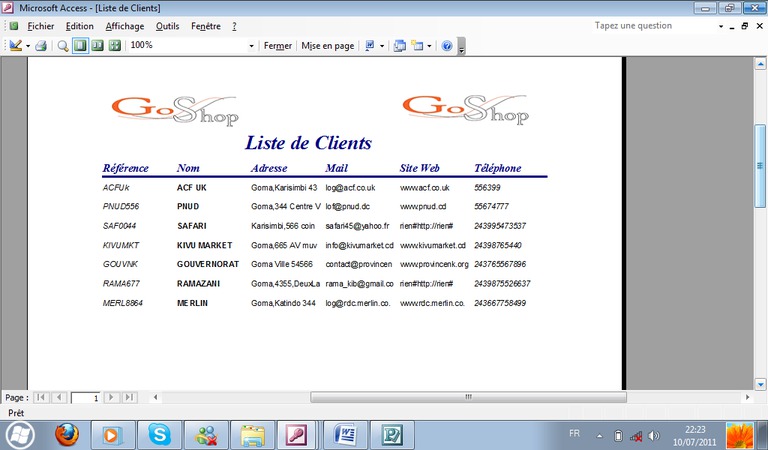Go to first page navigation button
Screen dimensions: 768x450
[41, 397]
